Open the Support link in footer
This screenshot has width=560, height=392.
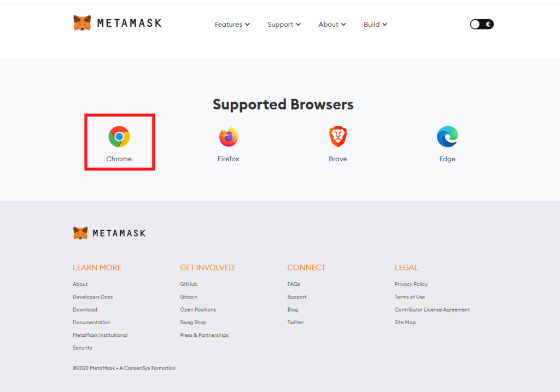(x=297, y=297)
